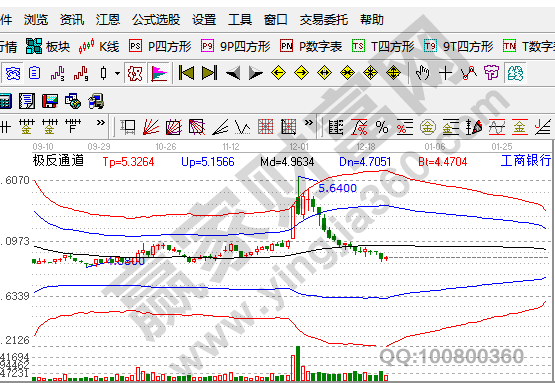Click the yellow diamond horizontal compress icon

(x=348, y=73)
